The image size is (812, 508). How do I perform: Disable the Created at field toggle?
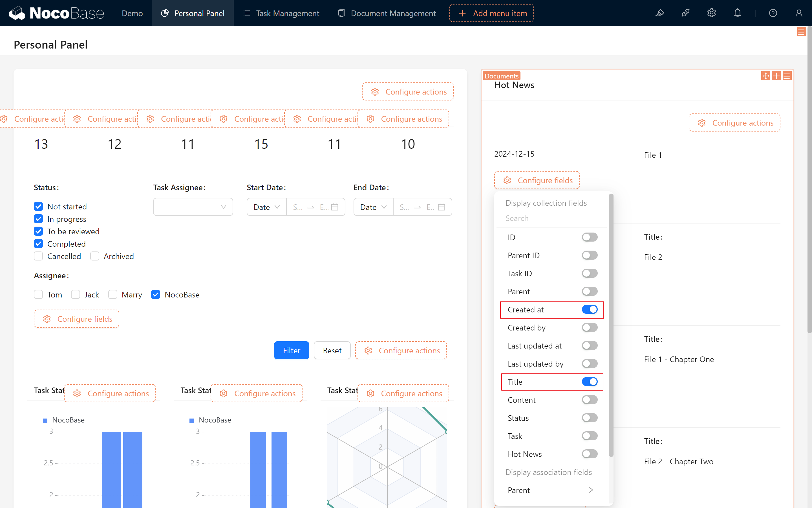point(590,309)
